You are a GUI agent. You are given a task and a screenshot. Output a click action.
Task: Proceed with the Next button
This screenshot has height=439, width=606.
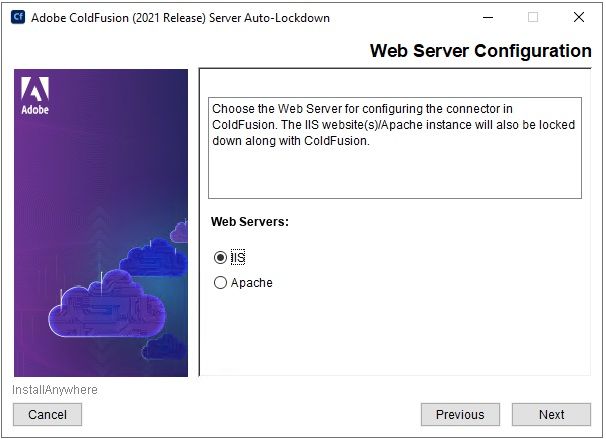552,415
